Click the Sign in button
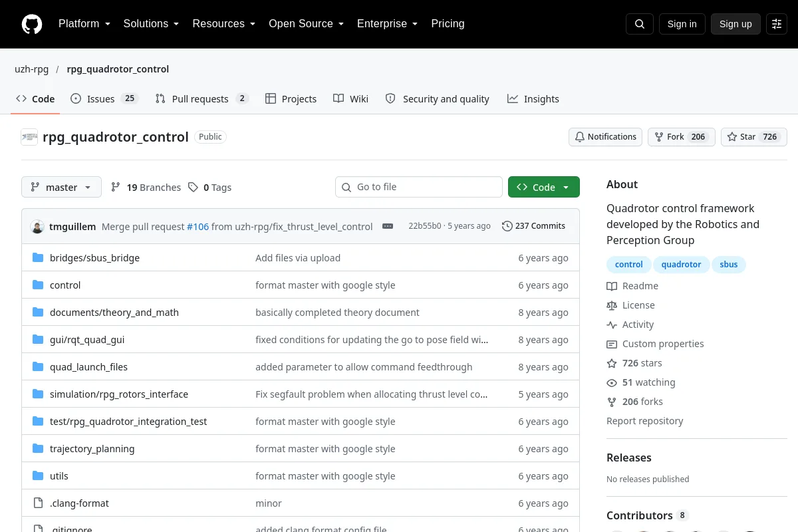Image resolution: width=798 pixels, height=532 pixels. click(682, 24)
